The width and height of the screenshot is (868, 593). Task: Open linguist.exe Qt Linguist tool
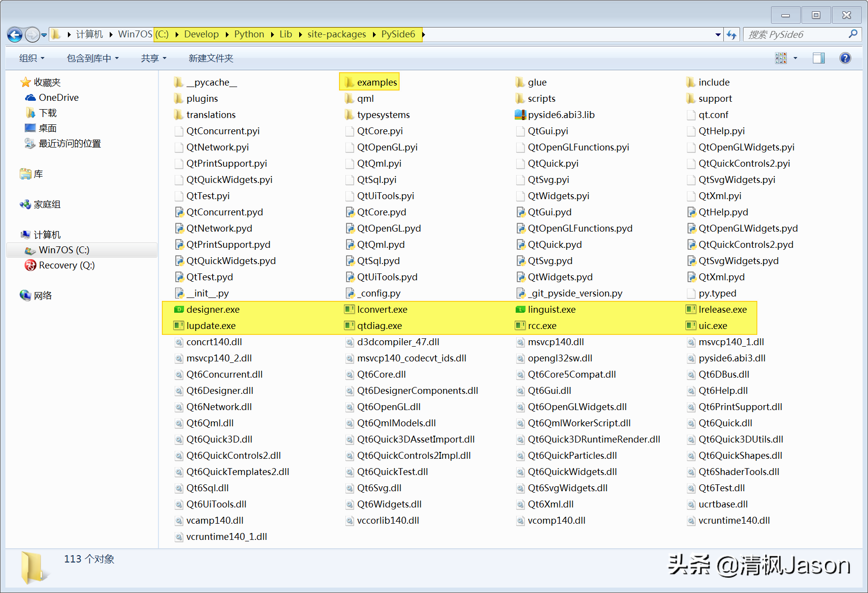click(552, 309)
